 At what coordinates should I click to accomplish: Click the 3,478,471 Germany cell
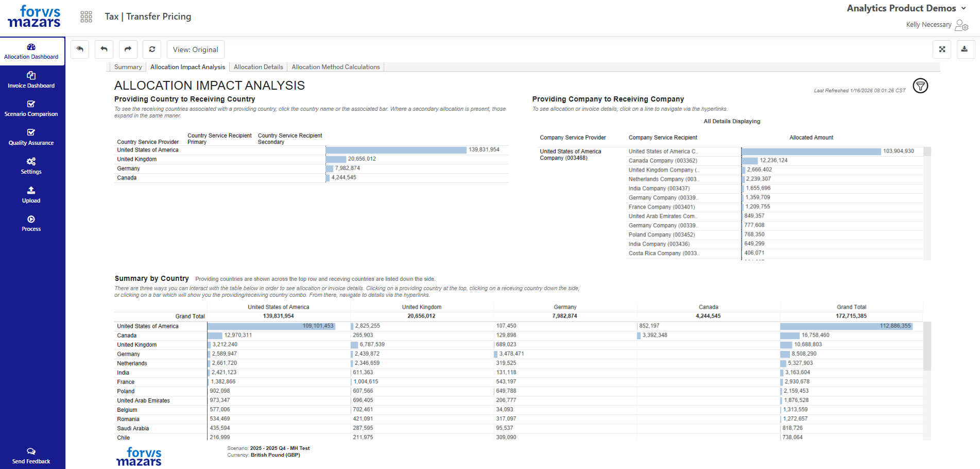pos(511,354)
